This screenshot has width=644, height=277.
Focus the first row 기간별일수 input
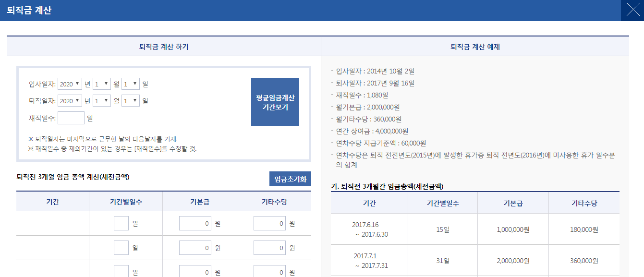[x=121, y=223]
